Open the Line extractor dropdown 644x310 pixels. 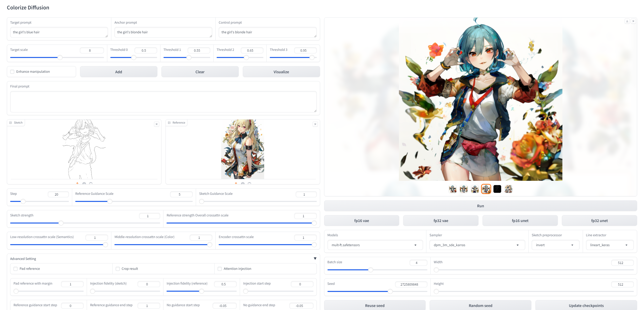[x=609, y=245]
